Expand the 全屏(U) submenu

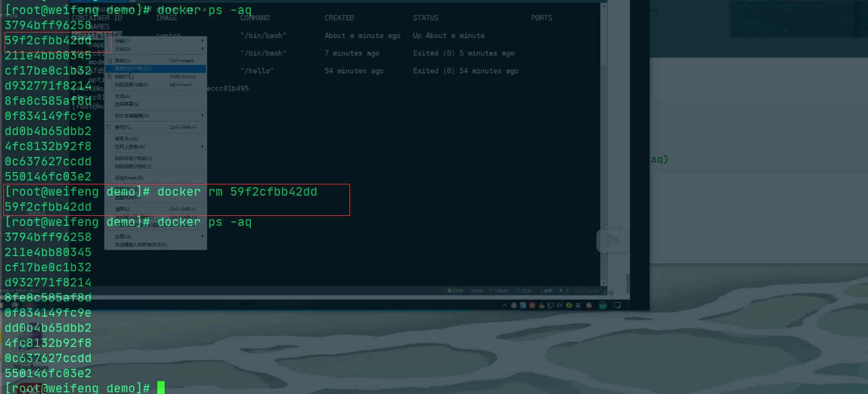(x=155, y=236)
